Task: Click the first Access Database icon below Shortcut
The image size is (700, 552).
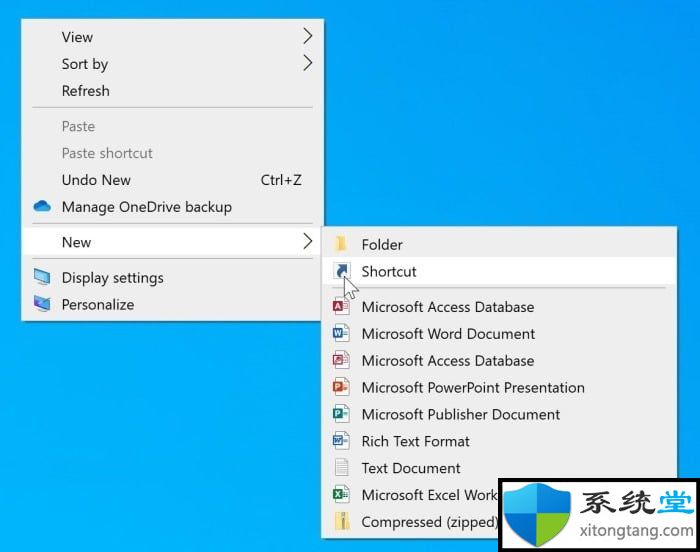Action: (342, 306)
